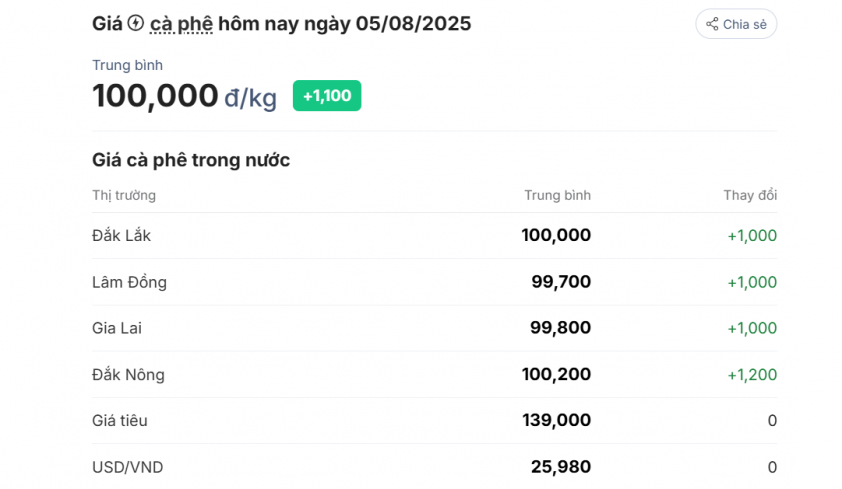Select the Đắk Lắk market row
This screenshot has height=489, width=842.
pyautogui.click(x=434, y=236)
